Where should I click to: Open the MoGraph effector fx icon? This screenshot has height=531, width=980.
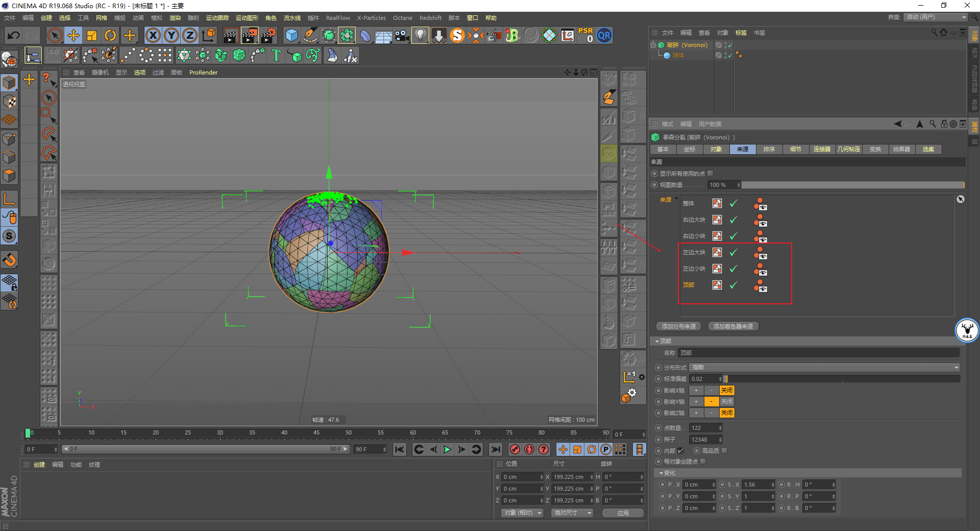(351, 55)
